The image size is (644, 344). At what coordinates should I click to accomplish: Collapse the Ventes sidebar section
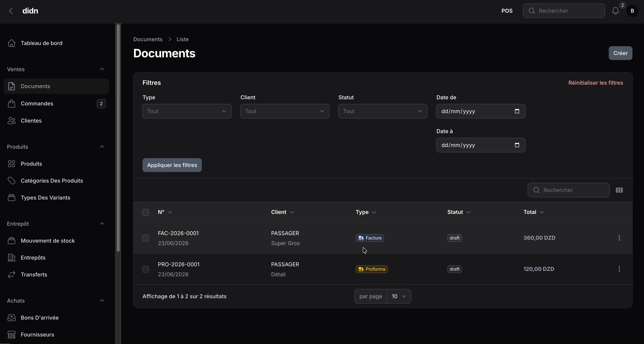[102, 69]
